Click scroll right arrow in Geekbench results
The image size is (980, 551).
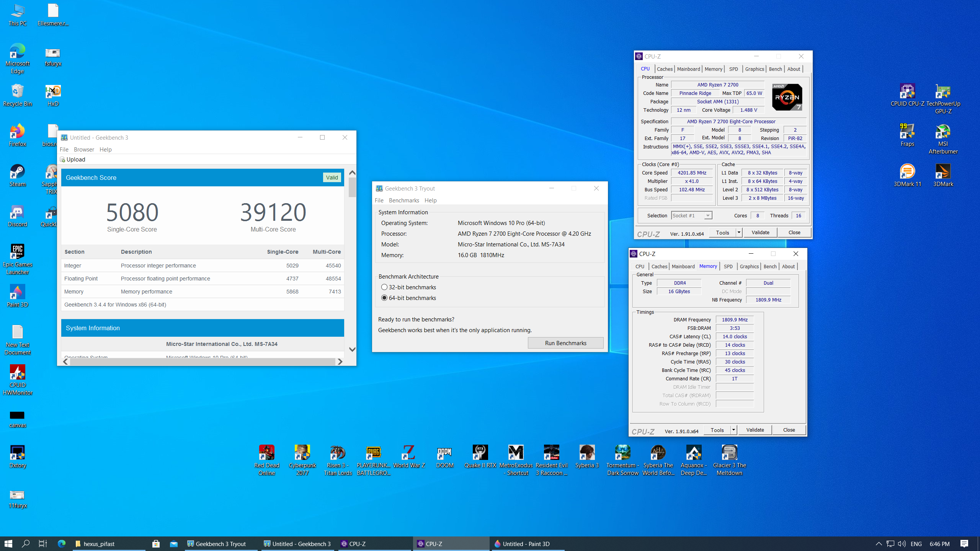click(x=340, y=362)
